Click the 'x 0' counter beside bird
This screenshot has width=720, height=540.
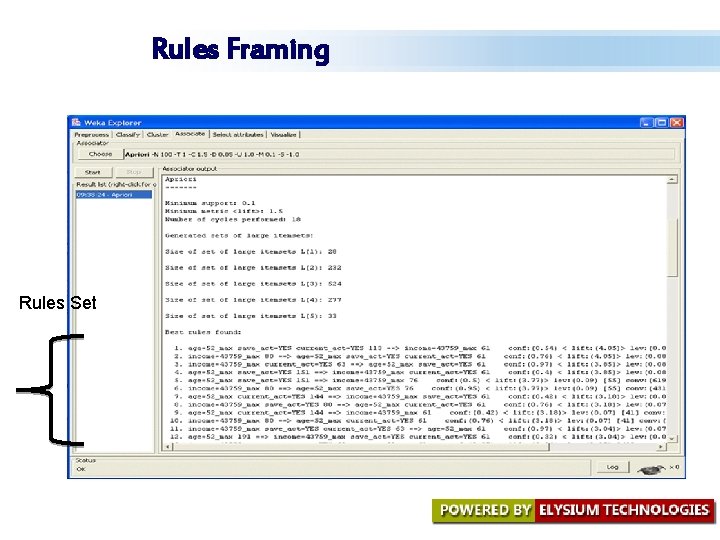click(674, 467)
